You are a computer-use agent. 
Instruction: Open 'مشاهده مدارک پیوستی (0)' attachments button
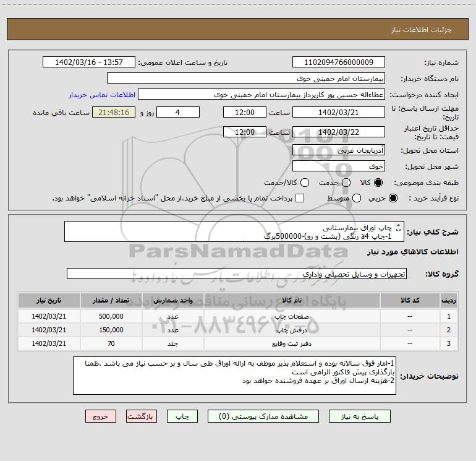pos(263,416)
